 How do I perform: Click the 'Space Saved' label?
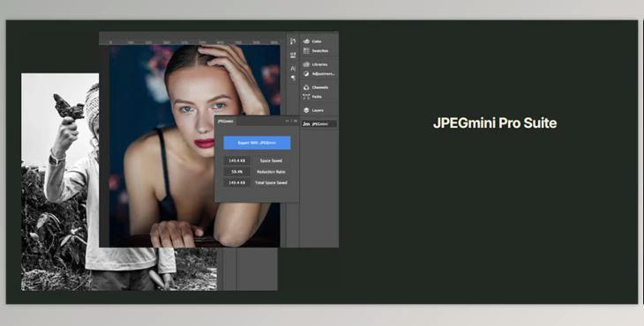(x=271, y=160)
